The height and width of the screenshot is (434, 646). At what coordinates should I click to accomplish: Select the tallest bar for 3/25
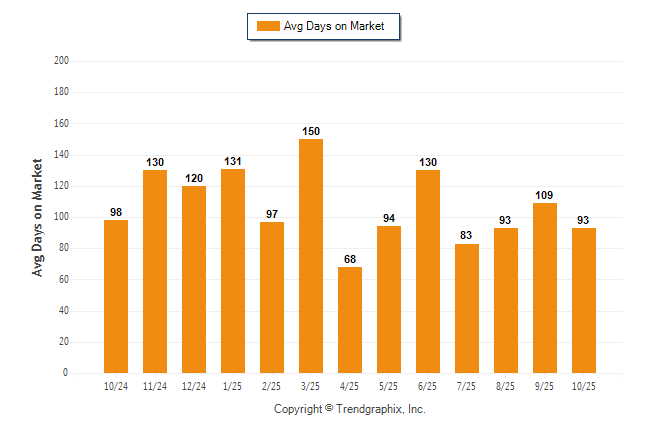coord(311,255)
